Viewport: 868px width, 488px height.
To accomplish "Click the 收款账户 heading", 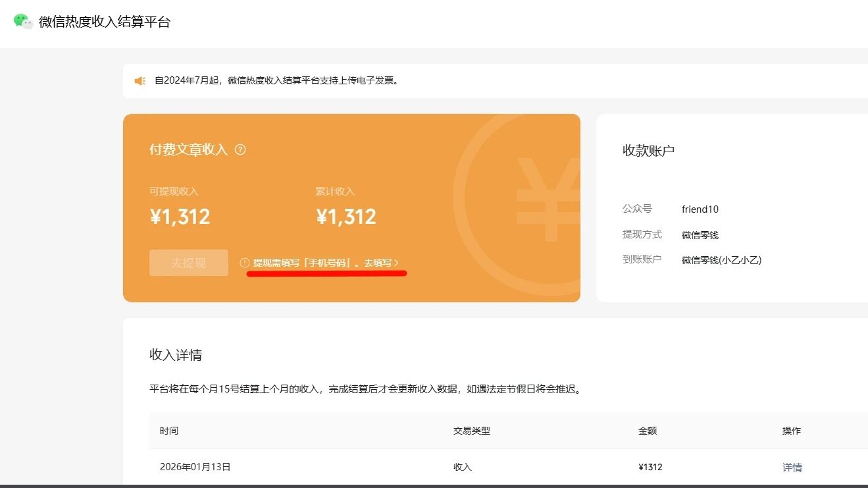I will [x=648, y=151].
